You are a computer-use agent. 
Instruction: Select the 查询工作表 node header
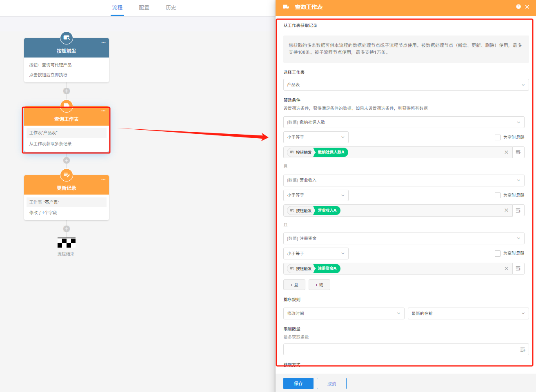(x=67, y=116)
